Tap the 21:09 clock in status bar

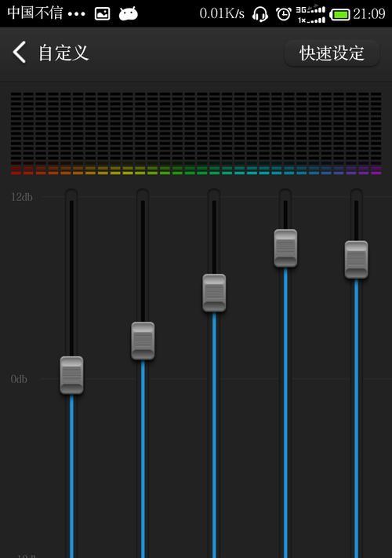(369, 14)
